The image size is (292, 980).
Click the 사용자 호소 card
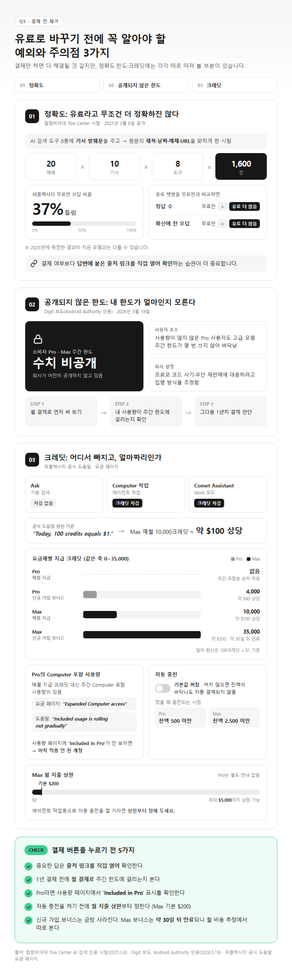click(208, 338)
